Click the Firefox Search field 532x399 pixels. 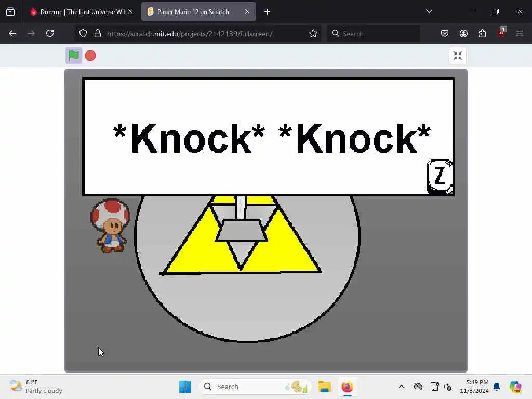click(373, 34)
